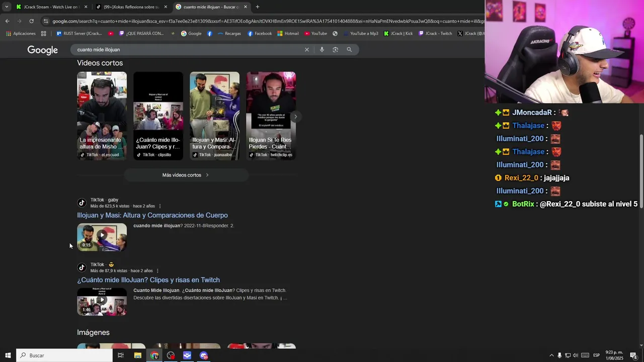This screenshot has height=362, width=644.
Task: Play the 1:46 TikTok video thumbnail
Action: coord(102,302)
